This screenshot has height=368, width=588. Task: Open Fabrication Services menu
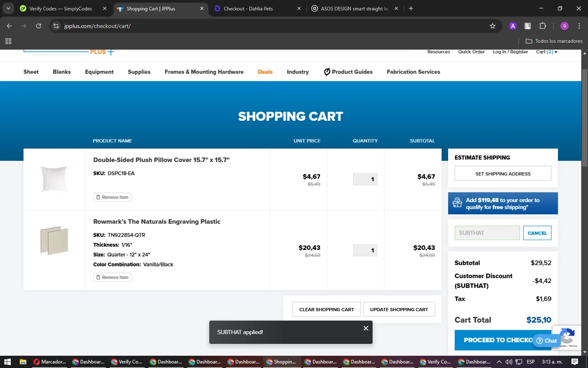click(414, 72)
